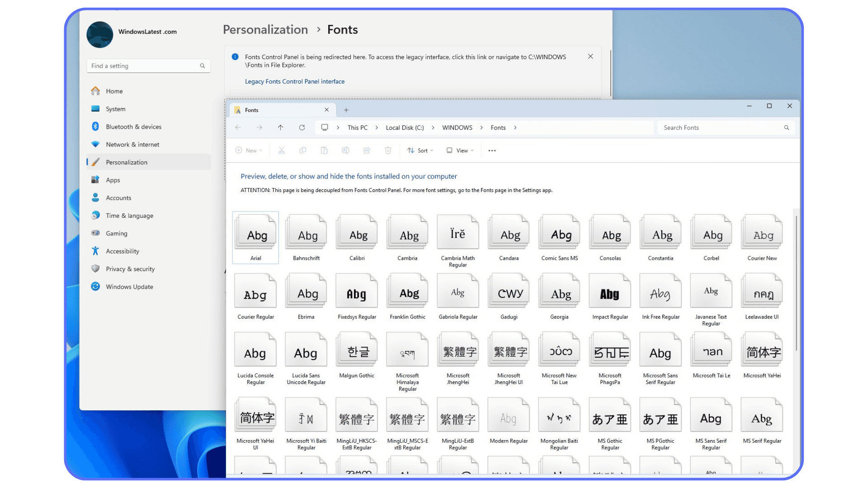Select the Copy tool in the toolbar
The image size is (868, 488).
[303, 150]
